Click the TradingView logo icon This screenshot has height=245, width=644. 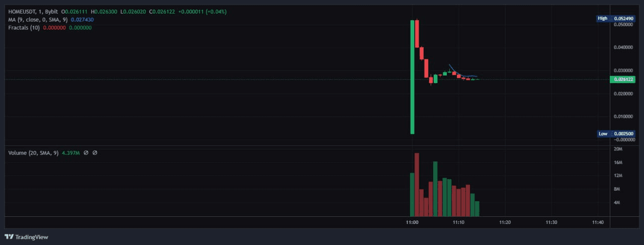coord(9,236)
